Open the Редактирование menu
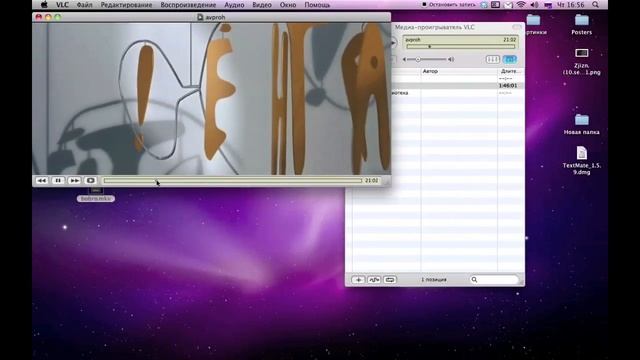Screen dimensions: 640x360 click(x=126, y=5)
